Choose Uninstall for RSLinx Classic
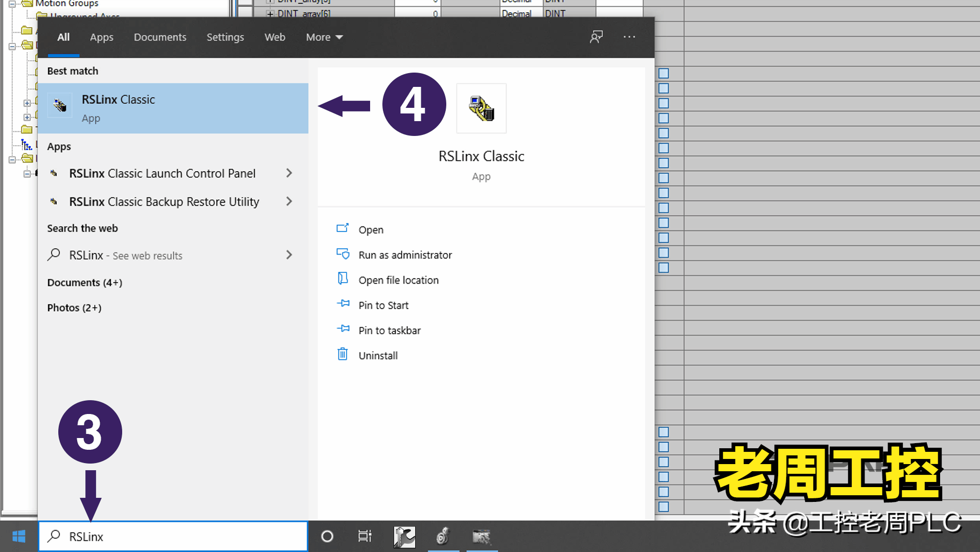Image resolution: width=980 pixels, height=552 pixels. point(378,355)
